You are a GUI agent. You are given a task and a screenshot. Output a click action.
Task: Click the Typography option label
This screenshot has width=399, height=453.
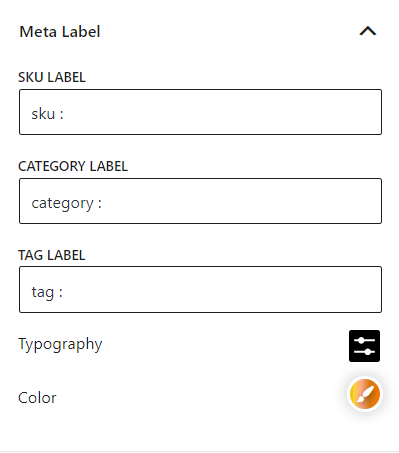click(60, 345)
